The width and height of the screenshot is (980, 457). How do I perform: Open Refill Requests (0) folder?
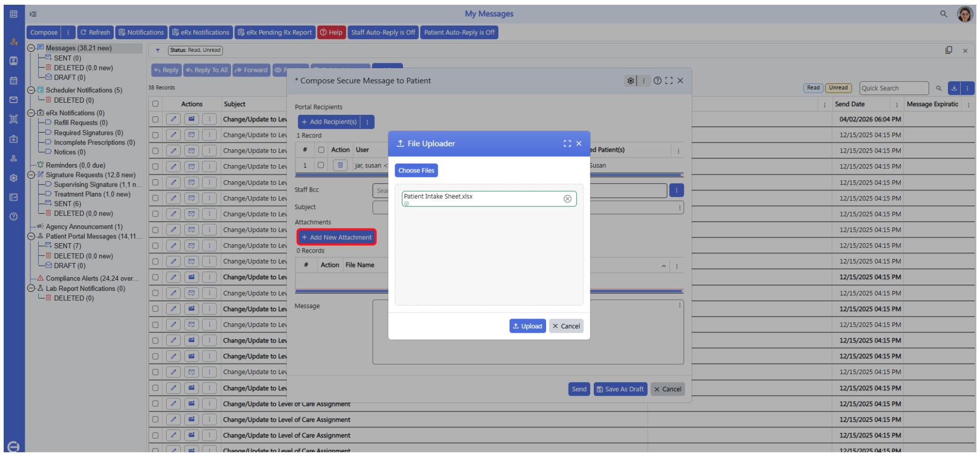pos(81,123)
